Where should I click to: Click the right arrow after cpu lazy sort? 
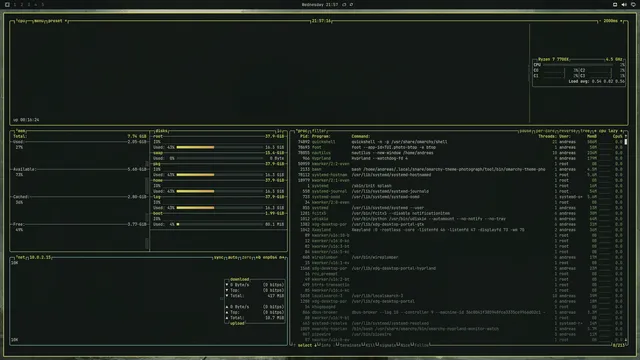(x=621, y=131)
